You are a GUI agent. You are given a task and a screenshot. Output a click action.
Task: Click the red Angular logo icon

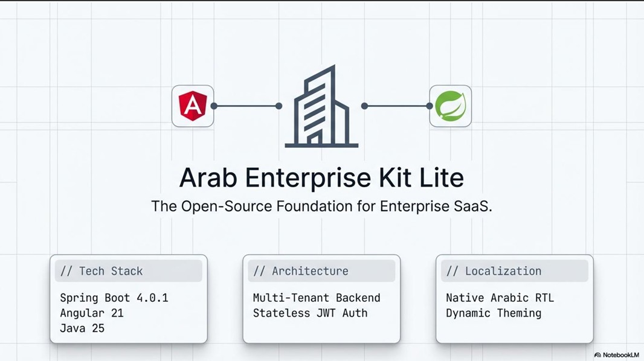point(193,106)
